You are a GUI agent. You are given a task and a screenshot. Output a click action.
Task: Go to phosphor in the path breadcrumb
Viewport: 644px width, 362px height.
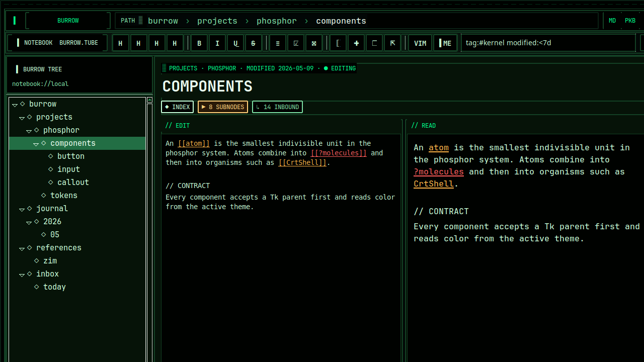pyautogui.click(x=277, y=21)
